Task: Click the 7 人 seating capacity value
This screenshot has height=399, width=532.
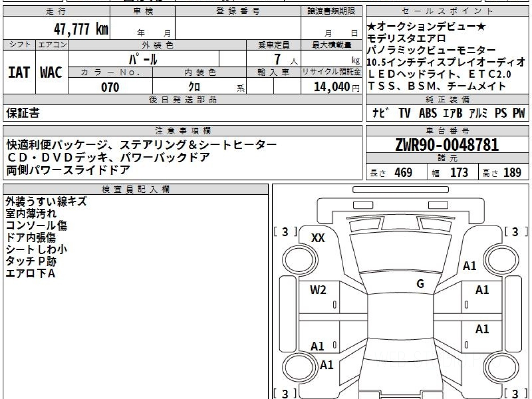Action: pyautogui.click(x=286, y=59)
